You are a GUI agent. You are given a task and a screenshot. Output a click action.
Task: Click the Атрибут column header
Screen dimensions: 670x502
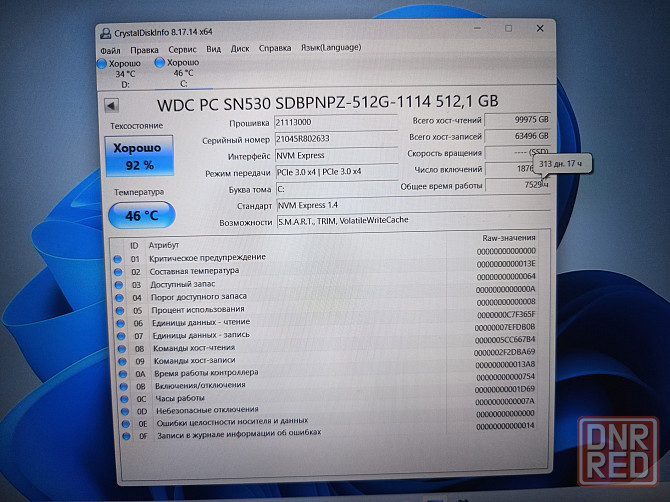(164, 245)
